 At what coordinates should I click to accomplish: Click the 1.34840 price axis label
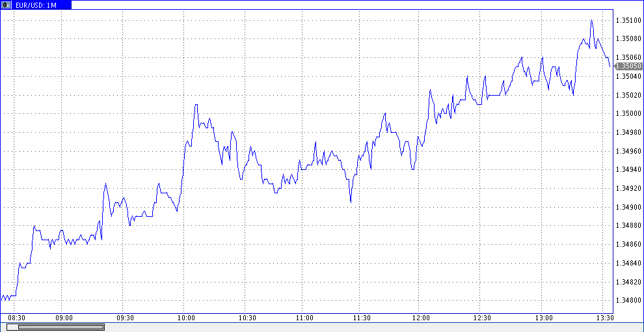point(629,263)
